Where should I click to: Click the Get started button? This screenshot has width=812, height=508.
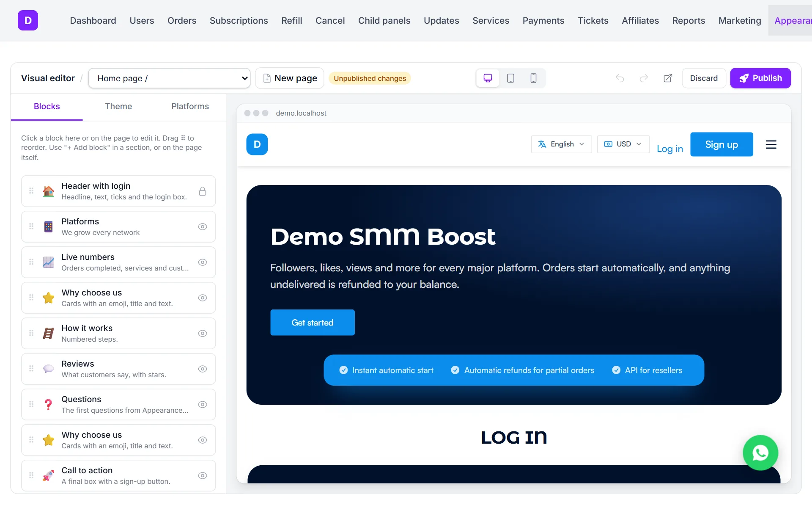click(x=313, y=323)
